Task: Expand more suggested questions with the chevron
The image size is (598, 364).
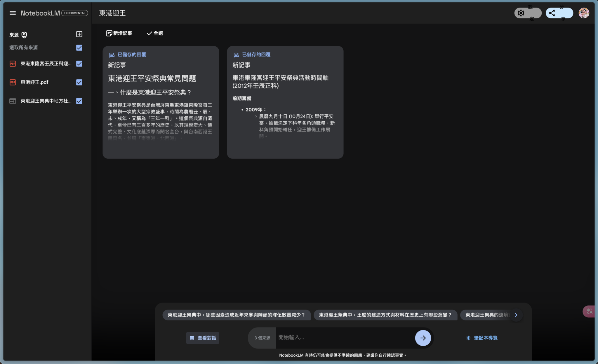Action: coord(516,315)
